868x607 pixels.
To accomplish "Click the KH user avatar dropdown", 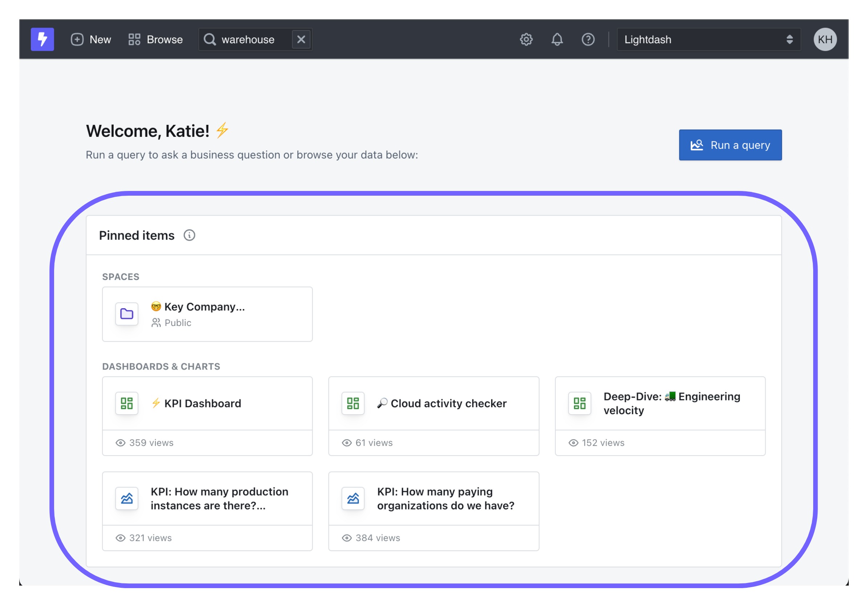I will point(827,39).
